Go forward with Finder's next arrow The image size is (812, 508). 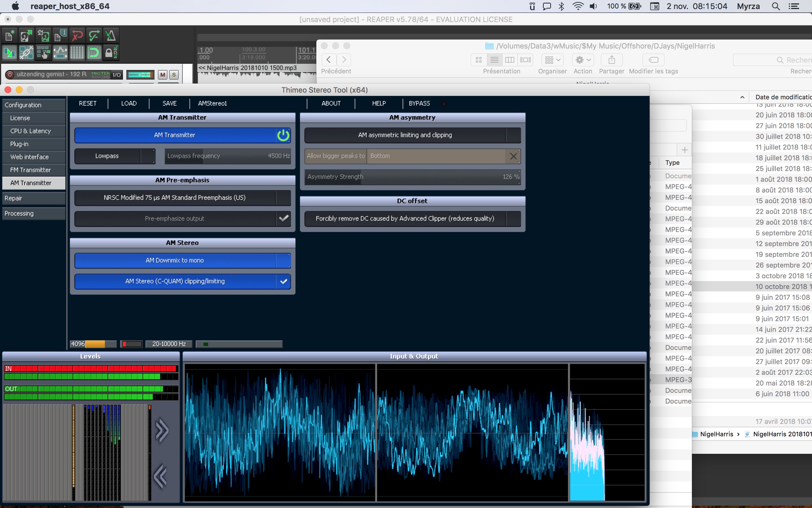coord(344,60)
